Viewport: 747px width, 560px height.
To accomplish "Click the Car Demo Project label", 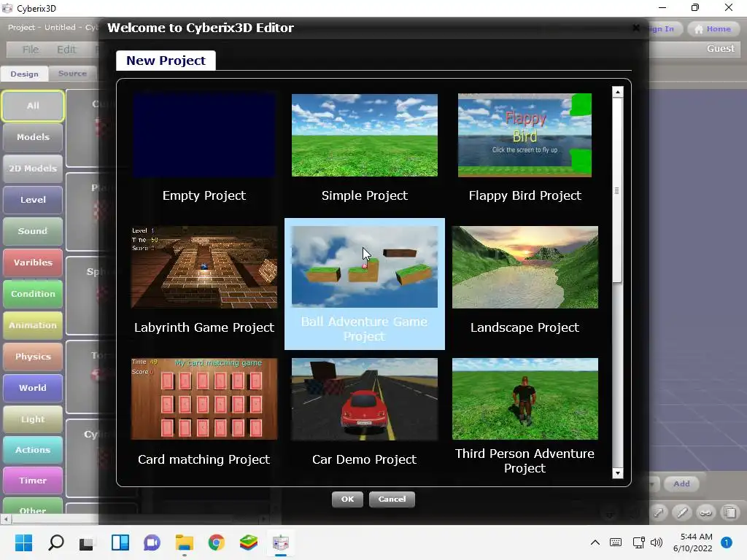I will click(x=365, y=459).
